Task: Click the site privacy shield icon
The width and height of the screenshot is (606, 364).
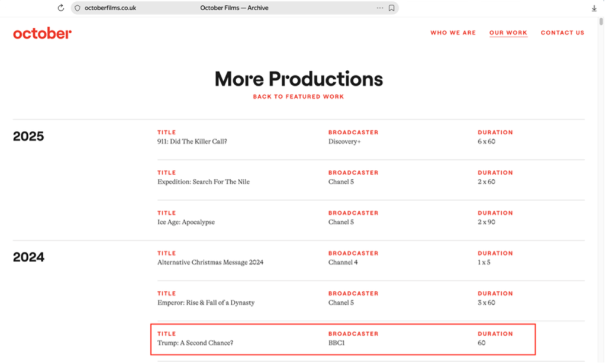Action: pos(77,8)
